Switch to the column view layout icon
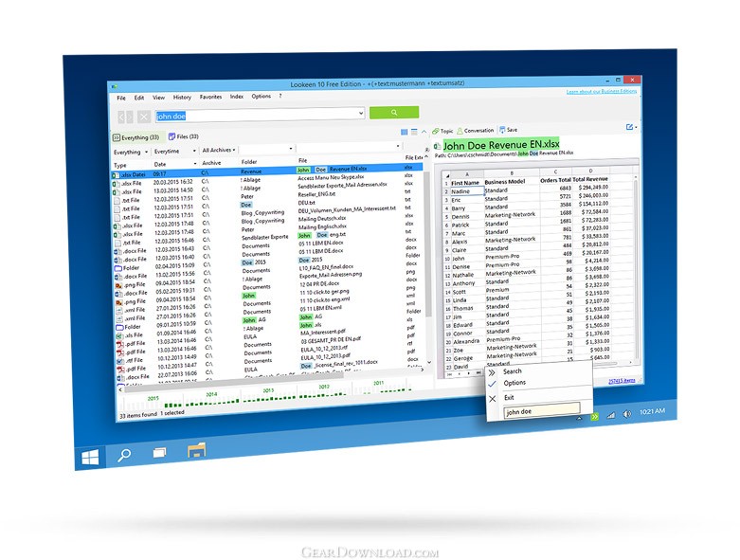This screenshot has width=740, height=560. (404, 132)
